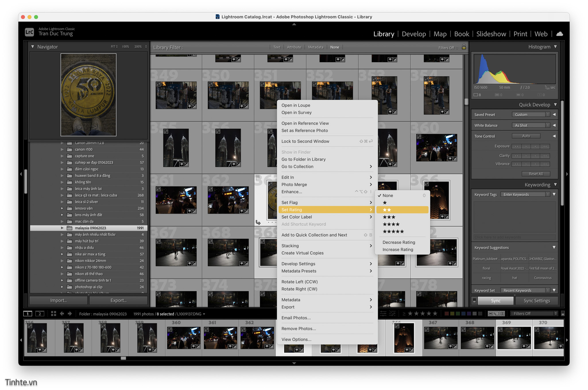
Task: Toggle filters switch at filmstrip right end
Action: tap(563, 314)
